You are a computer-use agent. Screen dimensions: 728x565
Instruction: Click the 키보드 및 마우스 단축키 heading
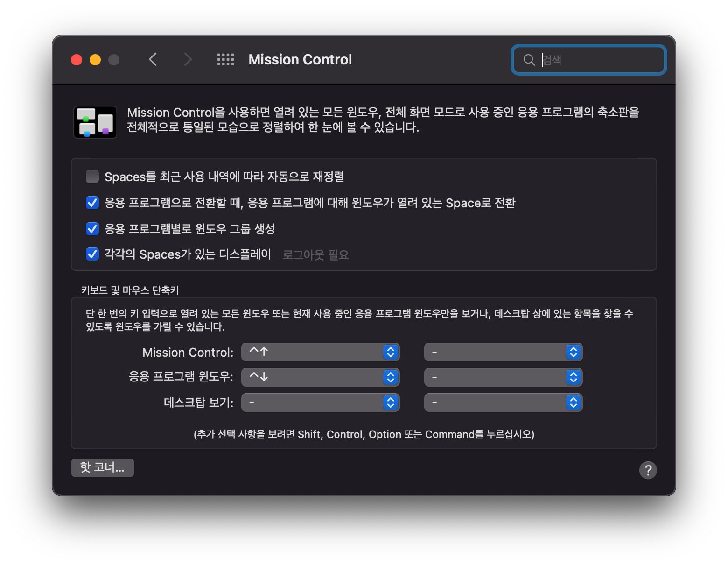[130, 290]
